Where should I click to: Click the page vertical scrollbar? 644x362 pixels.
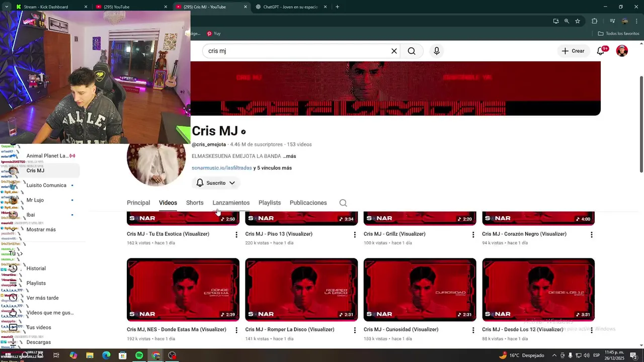(641, 124)
